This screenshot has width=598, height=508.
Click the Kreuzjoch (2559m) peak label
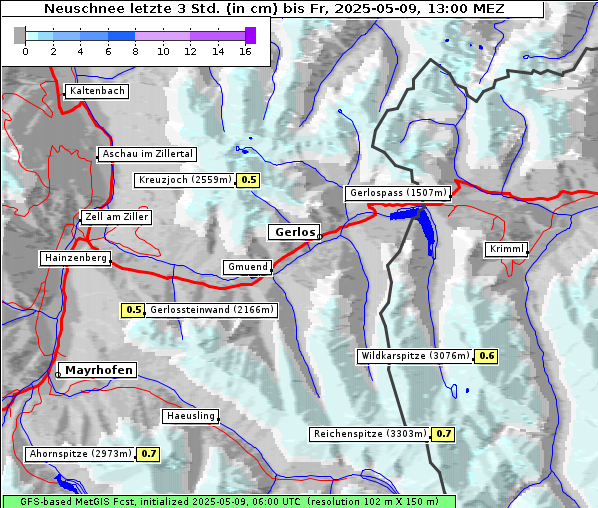click(x=185, y=180)
